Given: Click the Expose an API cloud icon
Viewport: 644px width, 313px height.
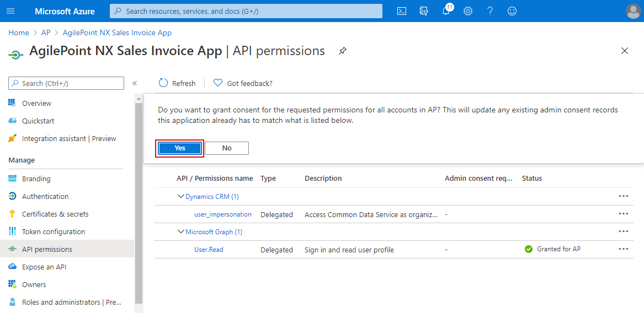Looking at the screenshot, I should [x=12, y=267].
